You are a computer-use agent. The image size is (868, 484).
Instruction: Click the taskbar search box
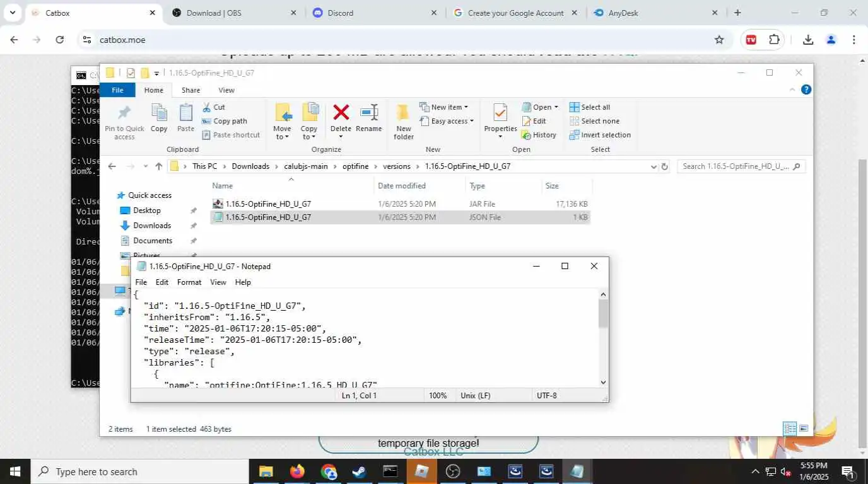pos(139,471)
